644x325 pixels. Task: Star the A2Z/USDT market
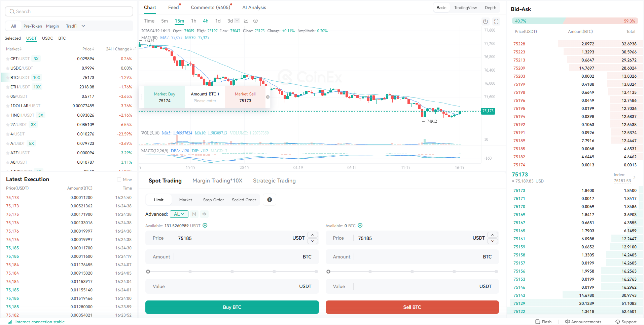(7, 153)
